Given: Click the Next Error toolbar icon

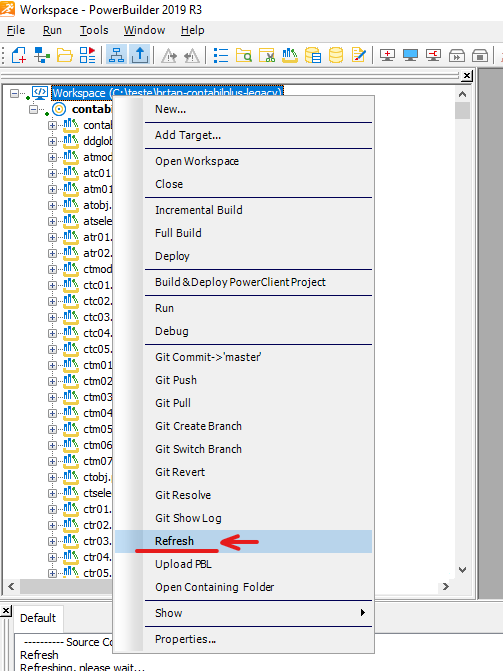Looking at the screenshot, I should (x=169, y=56).
